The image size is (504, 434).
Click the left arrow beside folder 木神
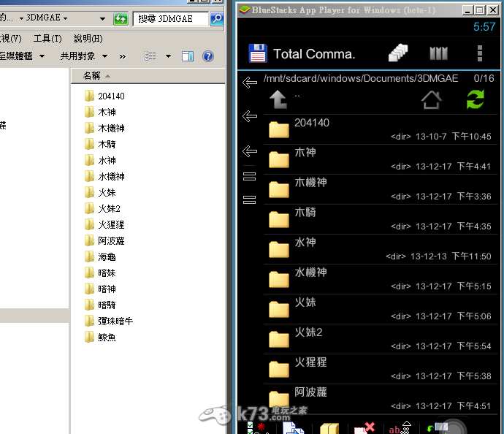(x=250, y=151)
